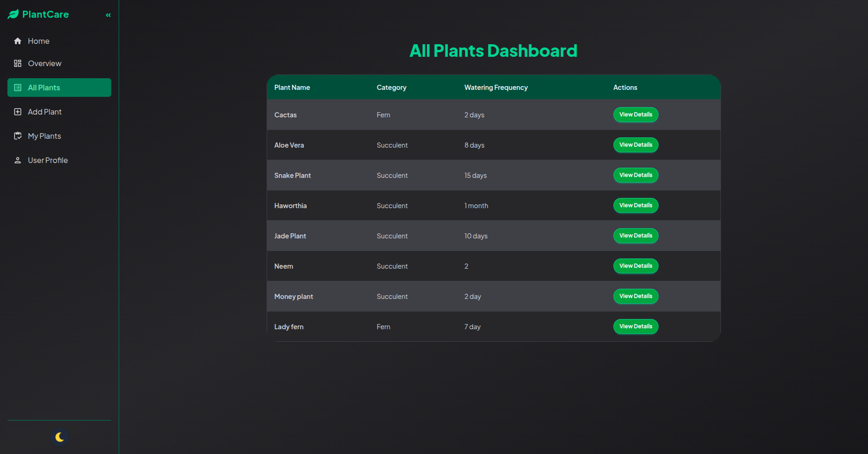Image resolution: width=868 pixels, height=454 pixels.
Task: View Details for Haworthia
Action: click(x=636, y=205)
